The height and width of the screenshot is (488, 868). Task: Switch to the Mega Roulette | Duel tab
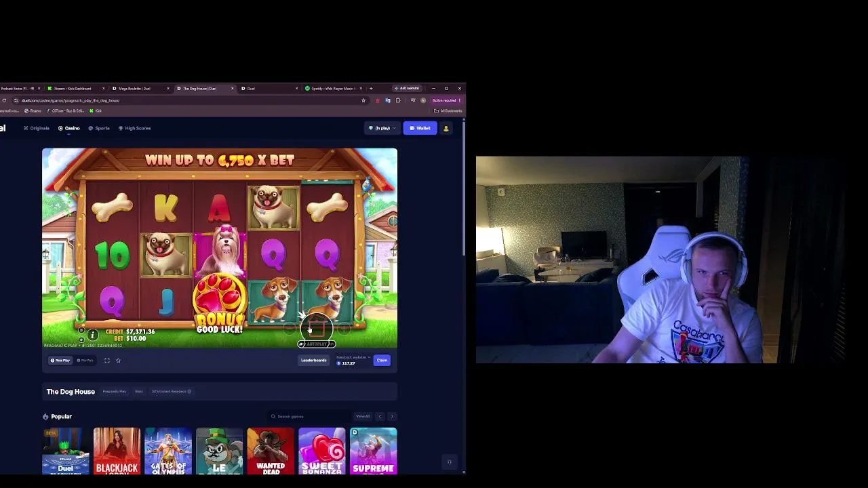141,88
